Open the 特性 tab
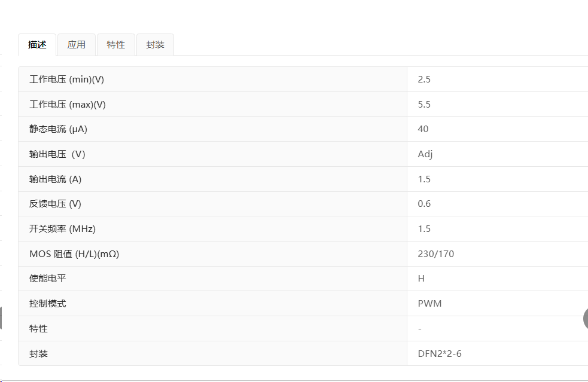Image resolution: width=588 pixels, height=382 pixels. click(116, 45)
